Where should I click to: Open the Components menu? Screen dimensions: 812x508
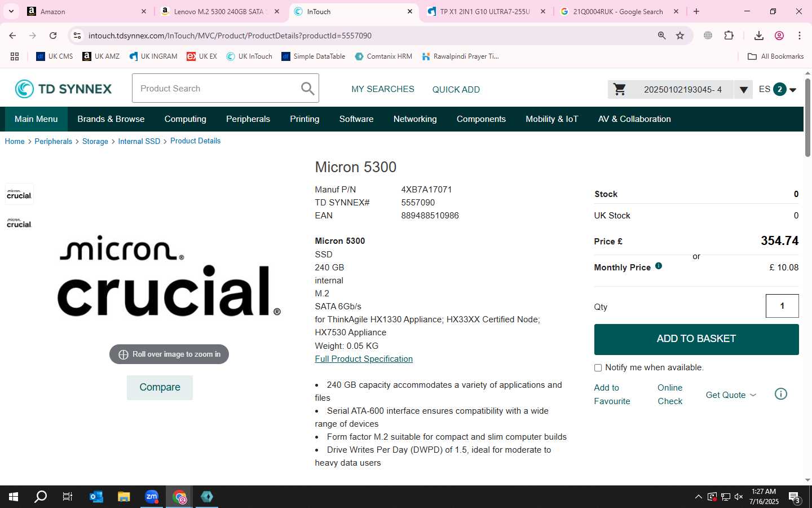[x=481, y=119]
